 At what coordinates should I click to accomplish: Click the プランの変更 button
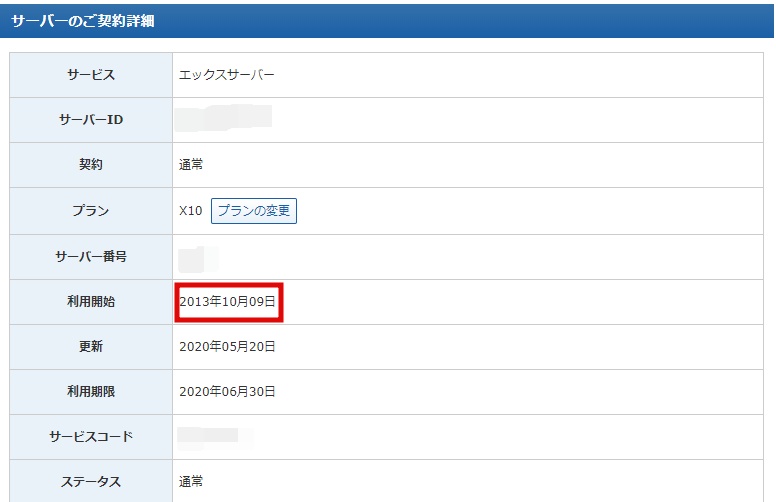254,211
